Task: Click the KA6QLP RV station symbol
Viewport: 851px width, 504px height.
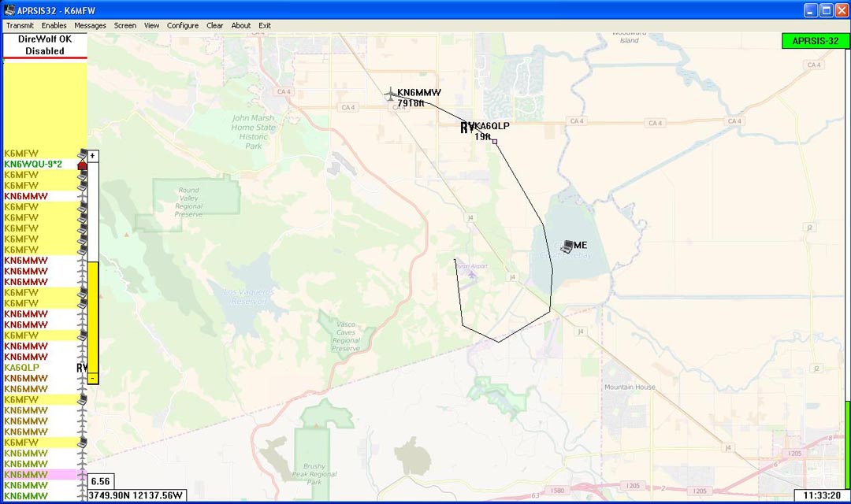Action: 467,127
